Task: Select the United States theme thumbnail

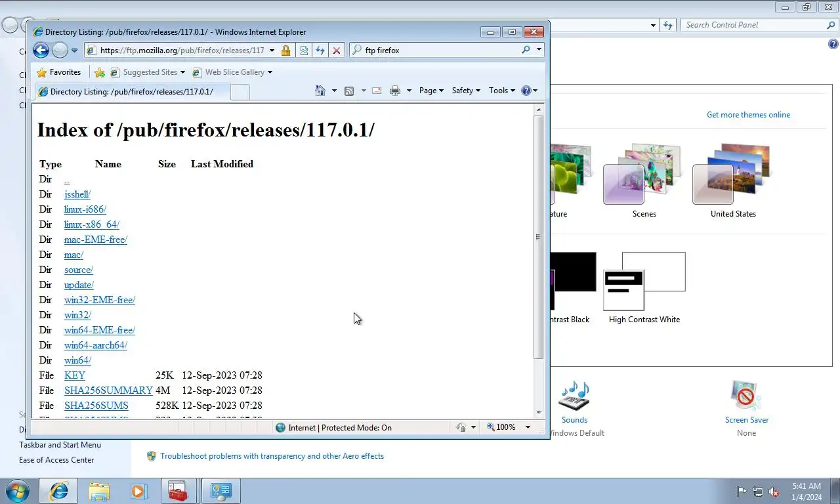Action: tap(733, 180)
